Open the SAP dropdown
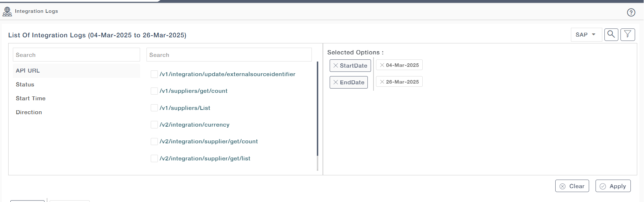 tap(586, 35)
